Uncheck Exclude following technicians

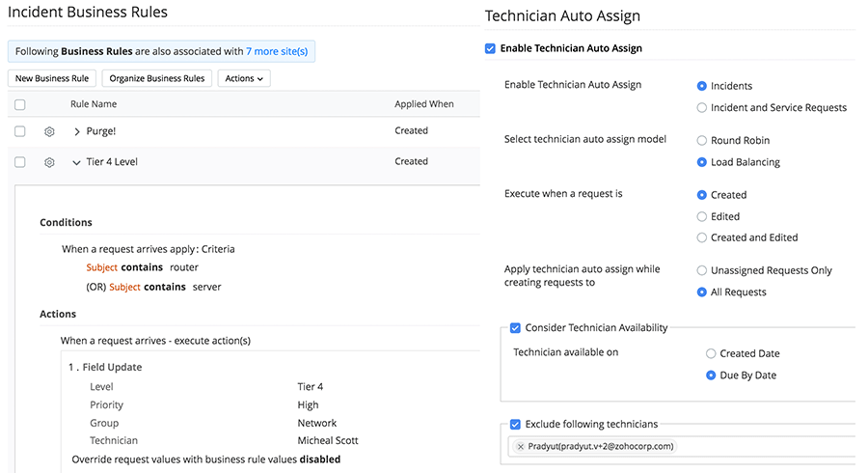tap(515, 424)
